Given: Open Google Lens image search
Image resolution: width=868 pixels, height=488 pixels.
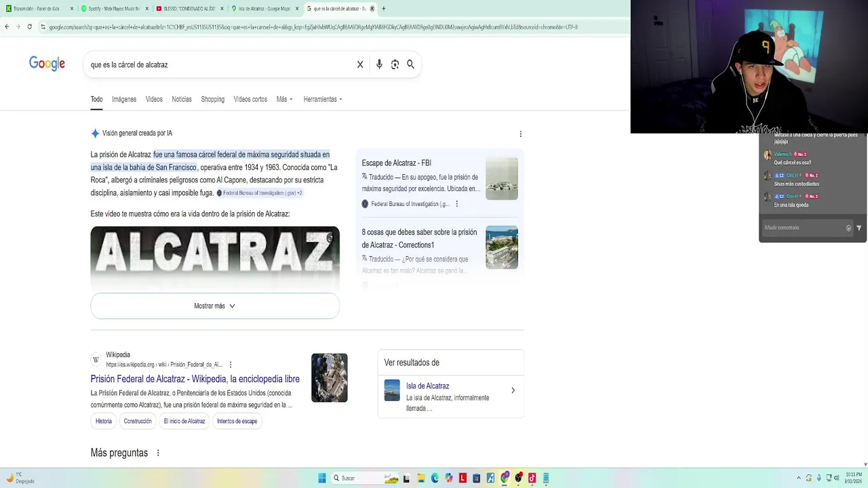Looking at the screenshot, I should 395,64.
